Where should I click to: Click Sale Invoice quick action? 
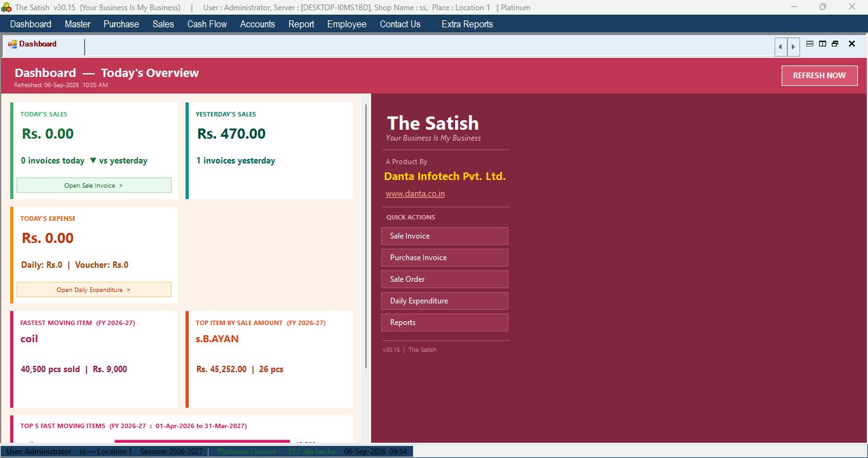pyautogui.click(x=445, y=236)
